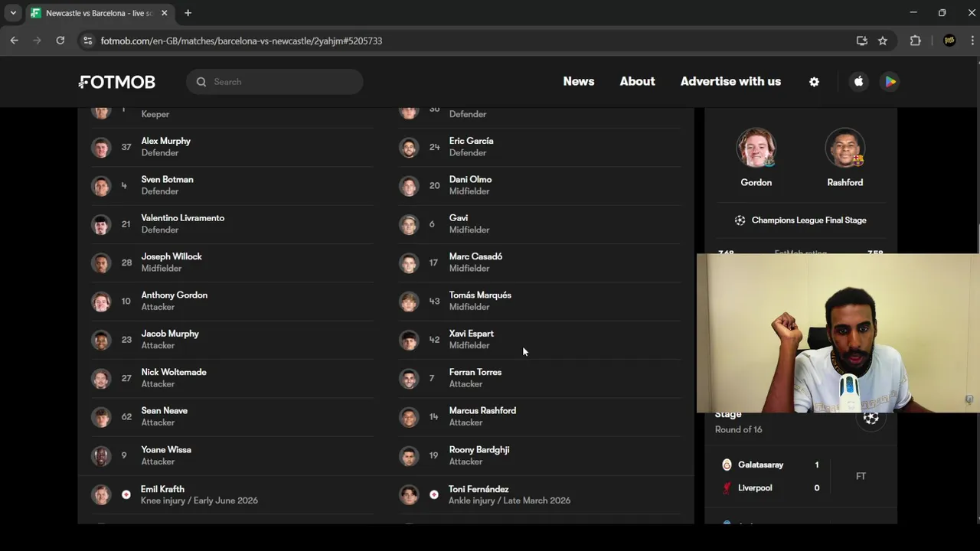Click the search magnifier icon

pos(201,82)
